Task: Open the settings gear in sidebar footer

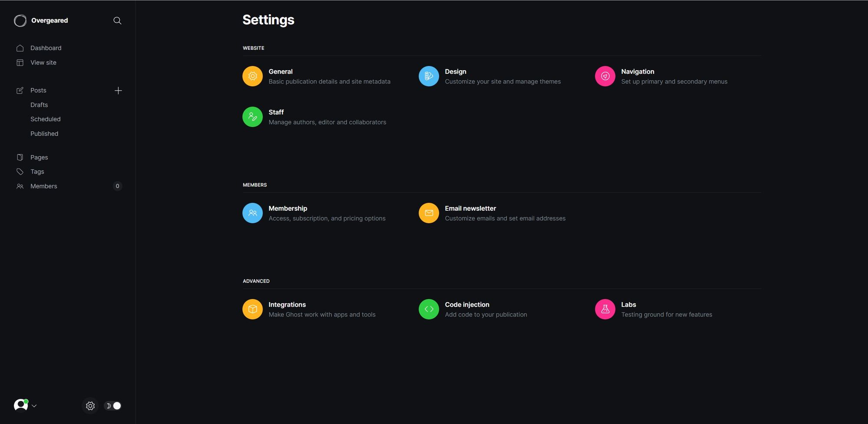Action: tap(90, 406)
